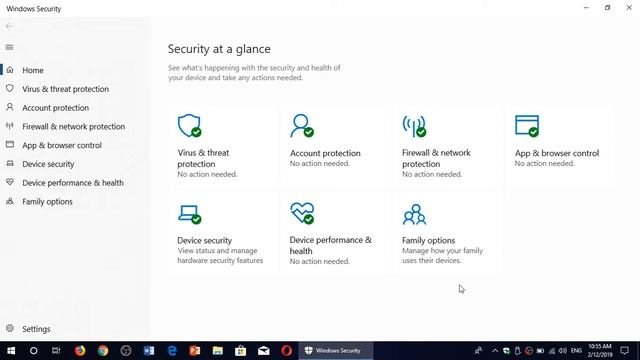Select App & browser control in sidebar

pyautogui.click(x=62, y=145)
